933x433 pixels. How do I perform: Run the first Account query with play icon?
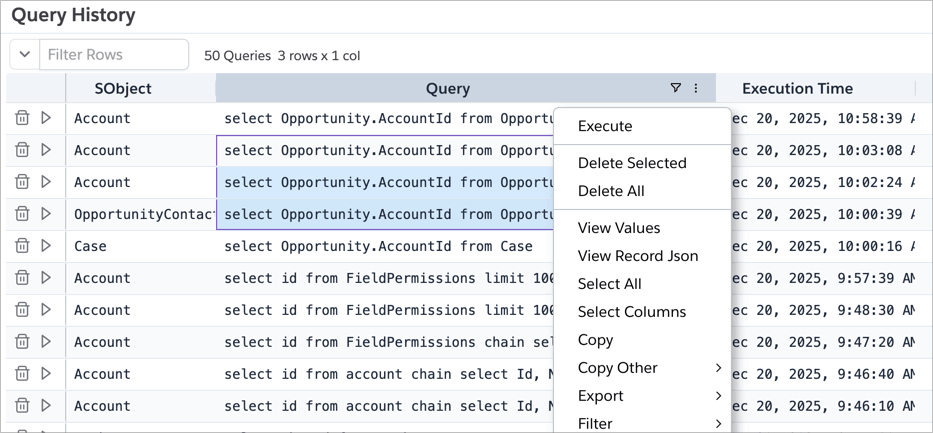tap(46, 118)
